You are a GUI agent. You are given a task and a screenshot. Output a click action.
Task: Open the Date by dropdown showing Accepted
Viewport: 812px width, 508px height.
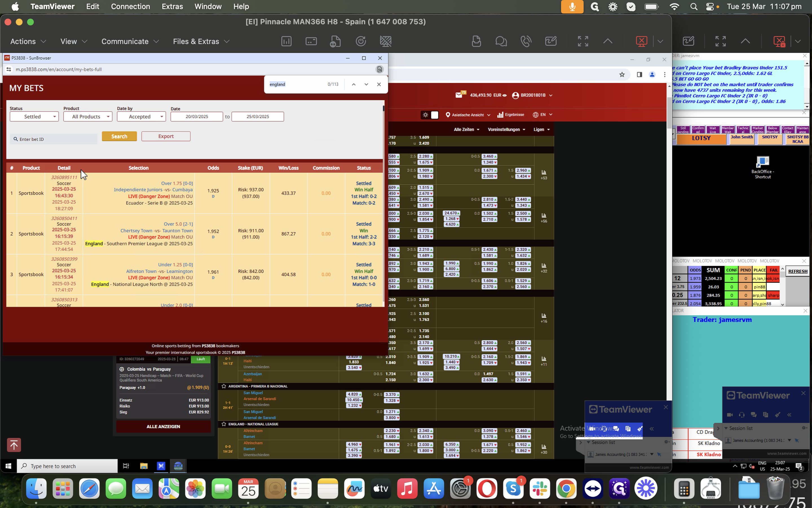pos(141,117)
